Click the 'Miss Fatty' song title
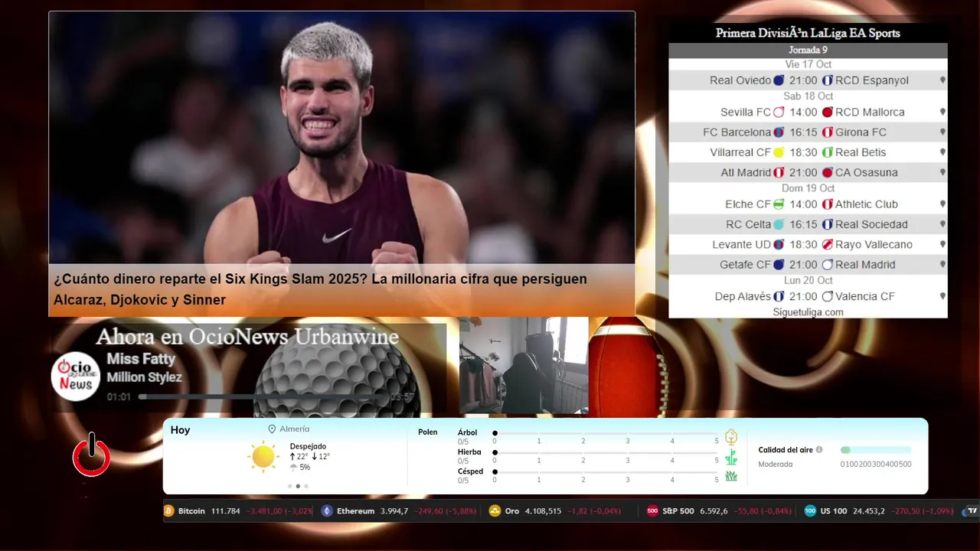Image resolution: width=980 pixels, height=551 pixels. [x=141, y=359]
